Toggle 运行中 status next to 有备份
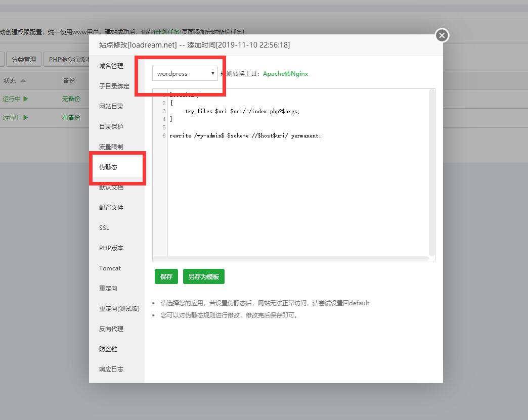 point(15,117)
